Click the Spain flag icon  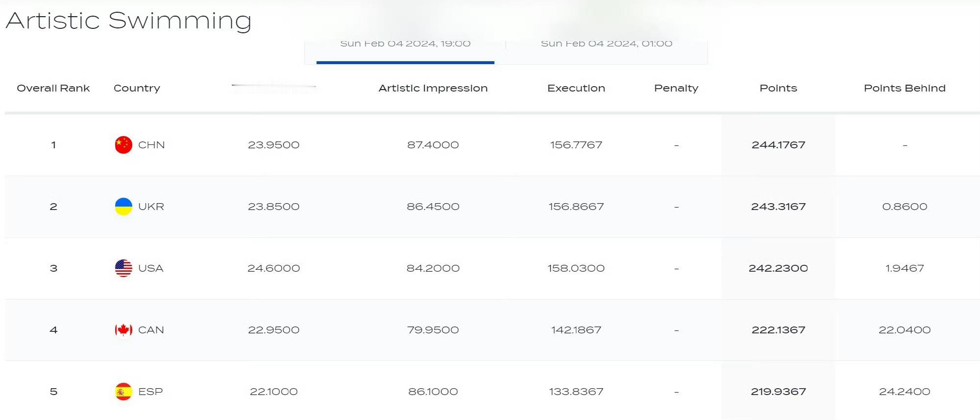point(123,392)
